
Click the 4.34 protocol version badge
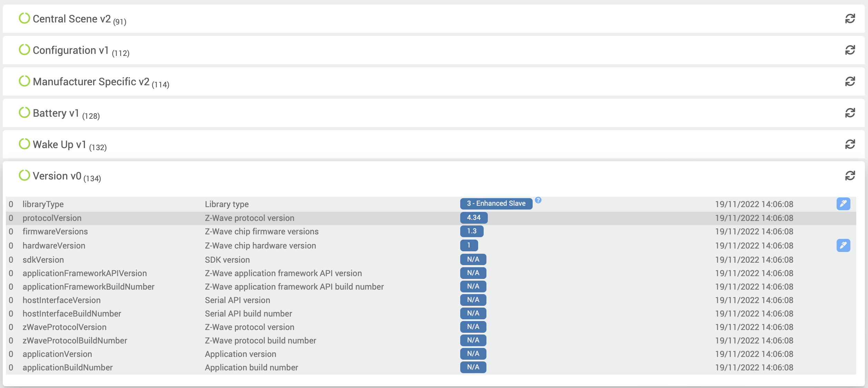[x=474, y=218]
